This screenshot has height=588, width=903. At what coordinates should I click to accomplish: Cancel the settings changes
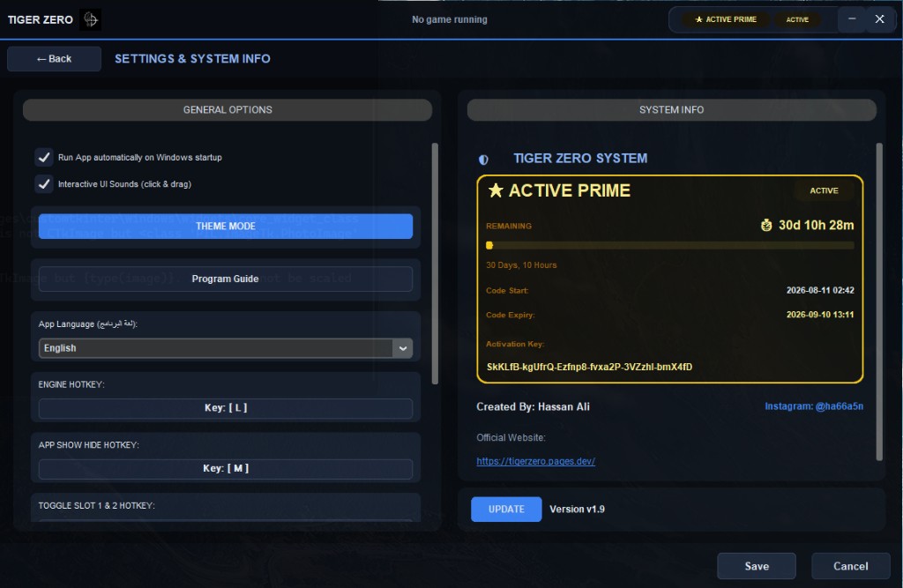[851, 566]
